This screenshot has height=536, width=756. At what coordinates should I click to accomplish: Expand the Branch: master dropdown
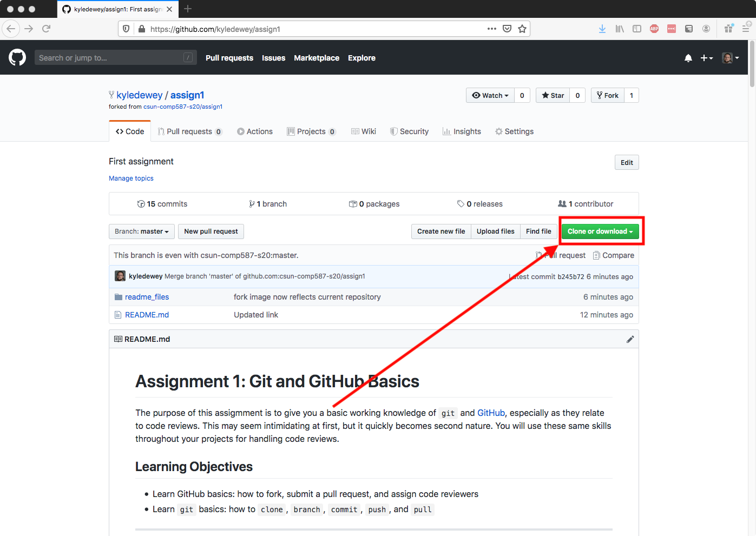[142, 231]
